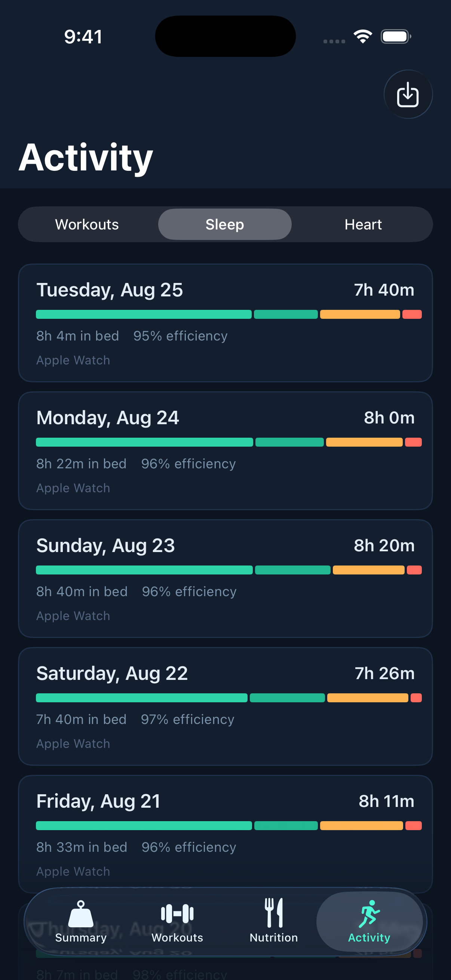Tap Monday's red awake bar segment
Screen dimensions: 451x980
click(413, 442)
